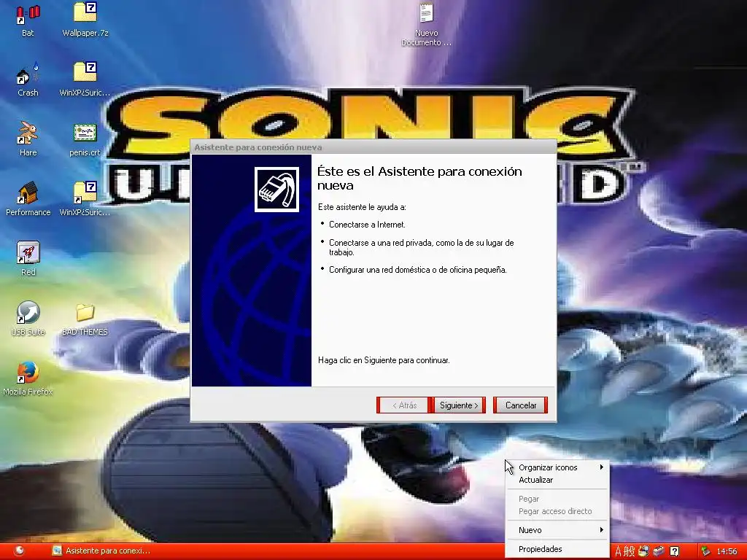The image size is (747, 560).
Task: Click the IME letter A tray icon
Action: click(619, 551)
